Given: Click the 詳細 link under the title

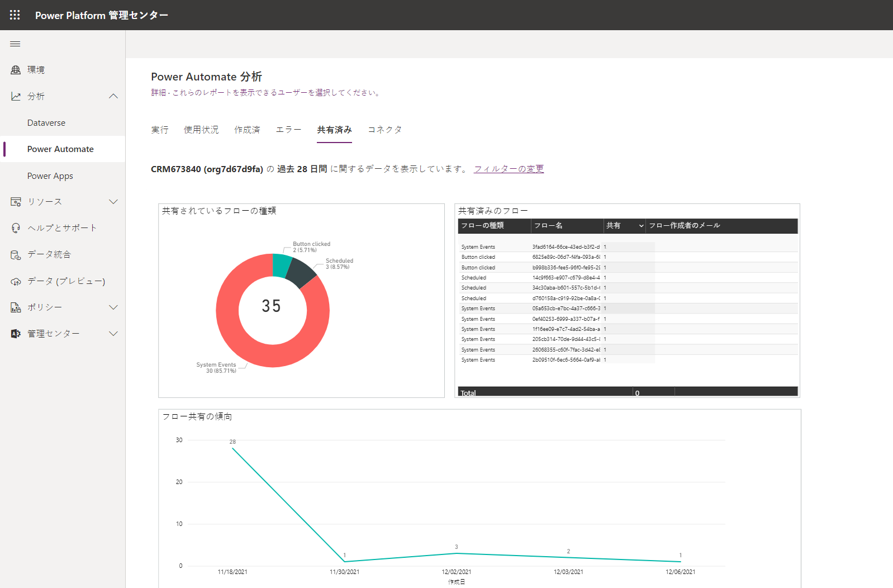Looking at the screenshot, I should pos(158,93).
